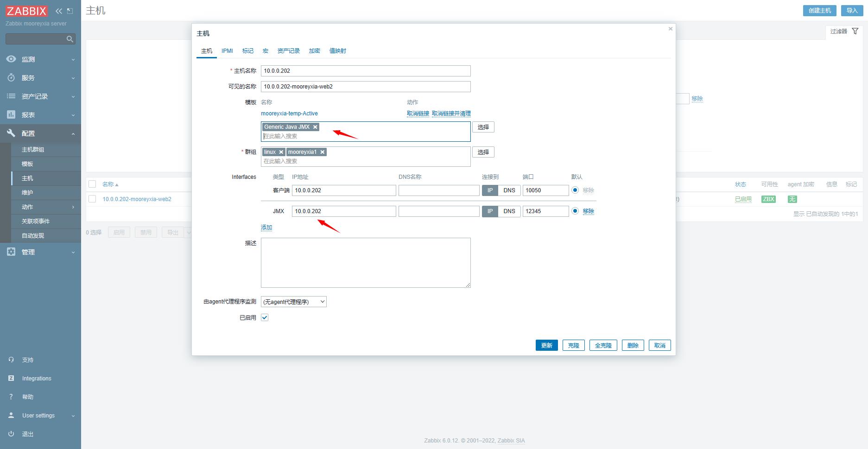The width and height of the screenshot is (868, 449).
Task: Click the gear icon for 管理
Action: point(11,252)
